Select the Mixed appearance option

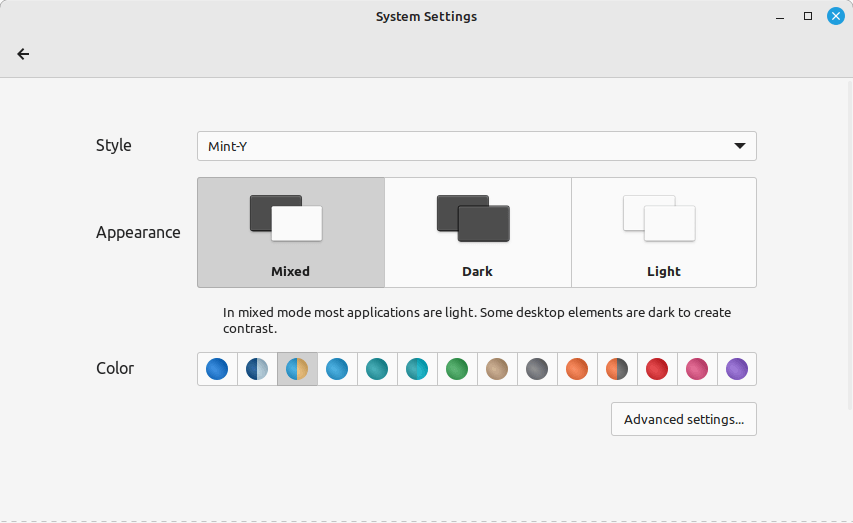pos(291,232)
